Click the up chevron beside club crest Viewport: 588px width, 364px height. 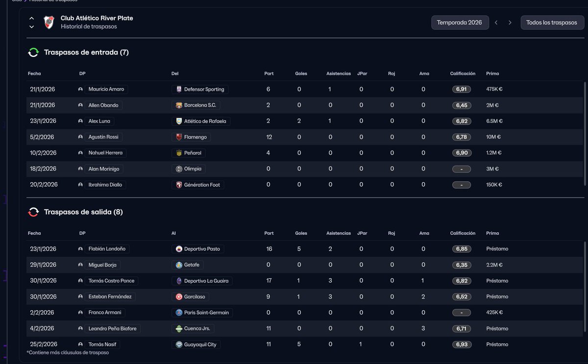pyautogui.click(x=31, y=18)
